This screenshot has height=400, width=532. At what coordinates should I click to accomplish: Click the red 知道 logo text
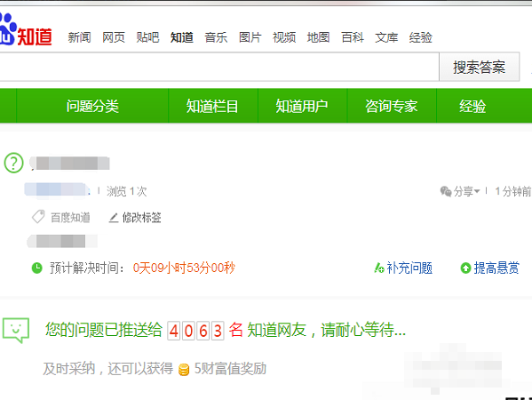point(35,36)
